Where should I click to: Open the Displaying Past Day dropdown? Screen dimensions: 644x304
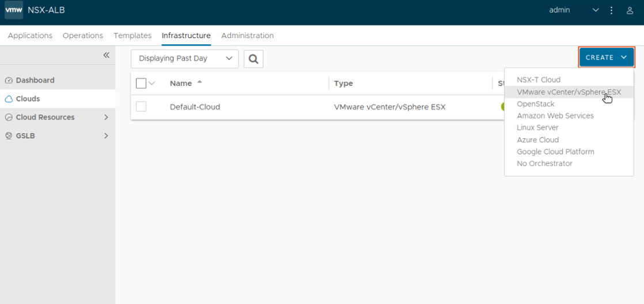click(184, 59)
